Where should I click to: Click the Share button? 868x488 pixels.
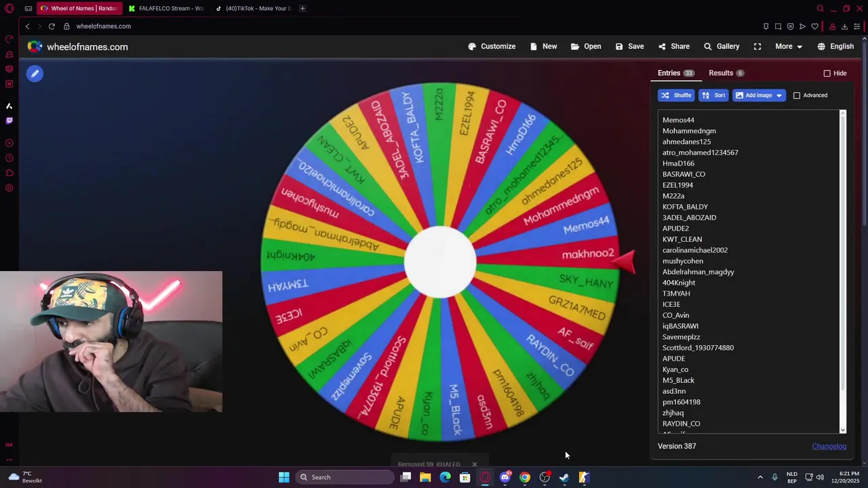coord(674,46)
